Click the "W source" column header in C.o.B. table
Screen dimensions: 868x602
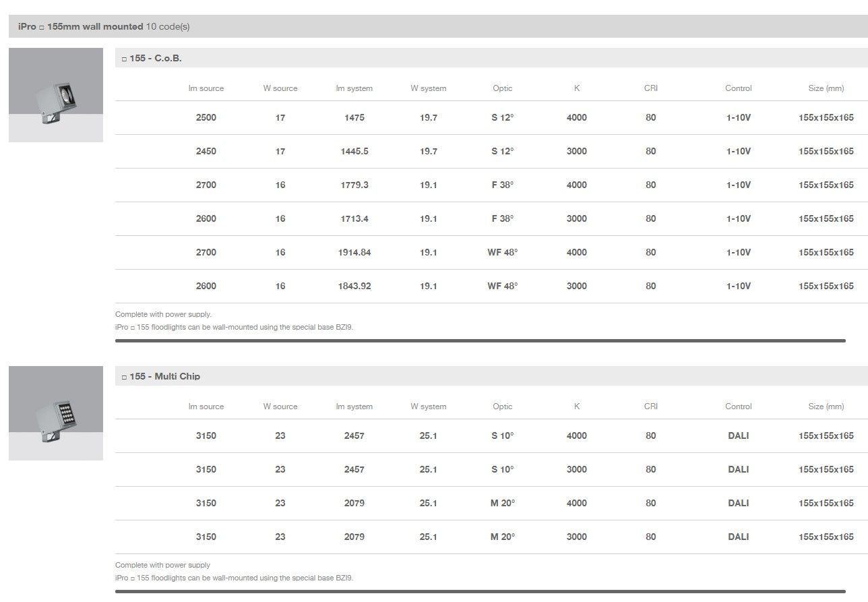280,88
